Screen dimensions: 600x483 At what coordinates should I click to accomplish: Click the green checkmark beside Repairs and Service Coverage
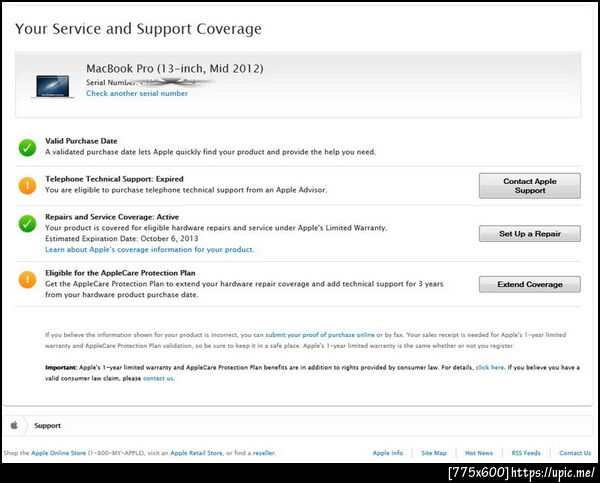[x=27, y=224]
